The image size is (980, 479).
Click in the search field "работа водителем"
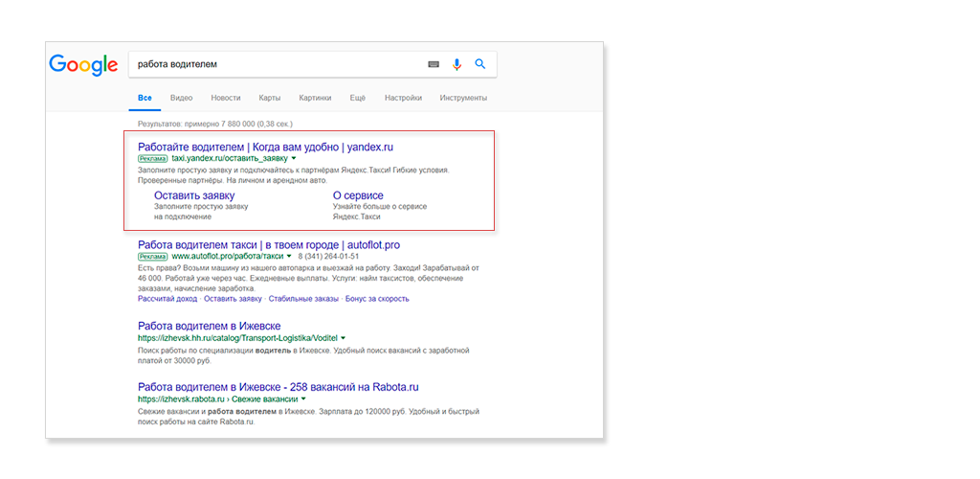278,64
